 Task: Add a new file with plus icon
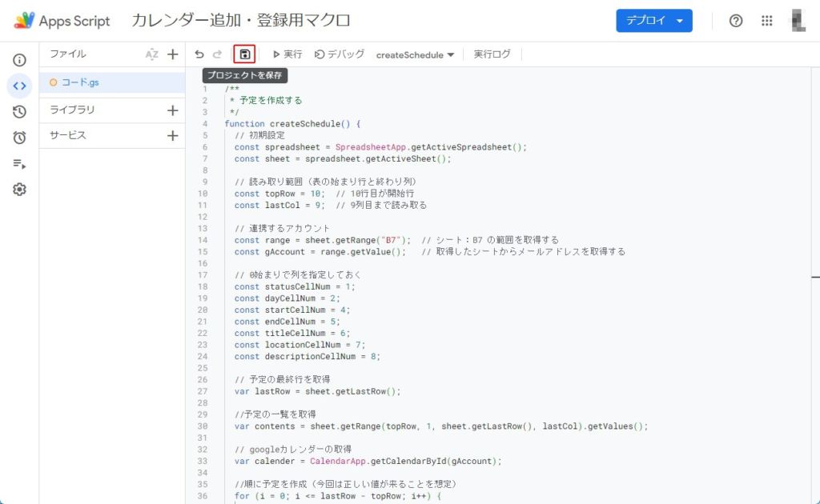pos(172,54)
